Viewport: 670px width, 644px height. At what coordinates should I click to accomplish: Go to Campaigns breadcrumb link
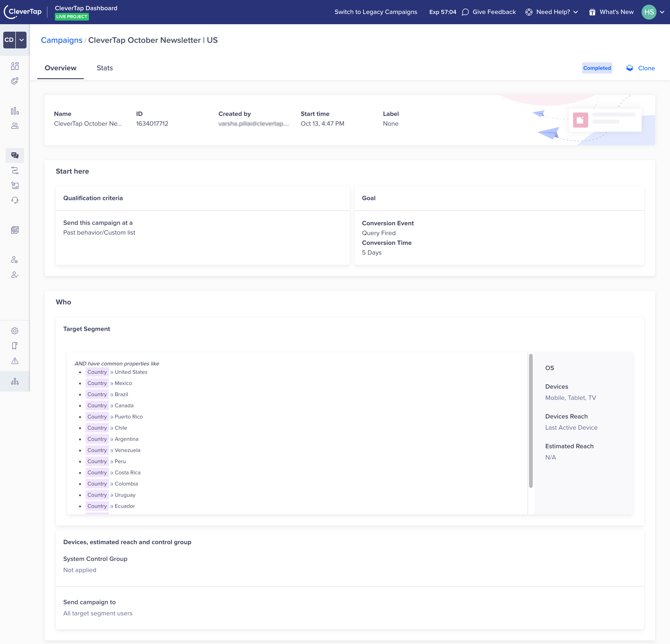[x=61, y=40]
